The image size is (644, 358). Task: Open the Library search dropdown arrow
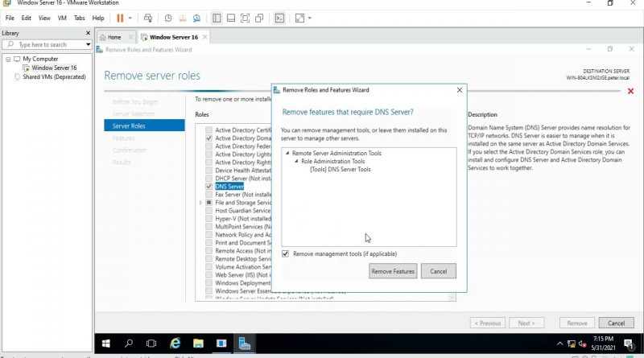tap(88, 44)
